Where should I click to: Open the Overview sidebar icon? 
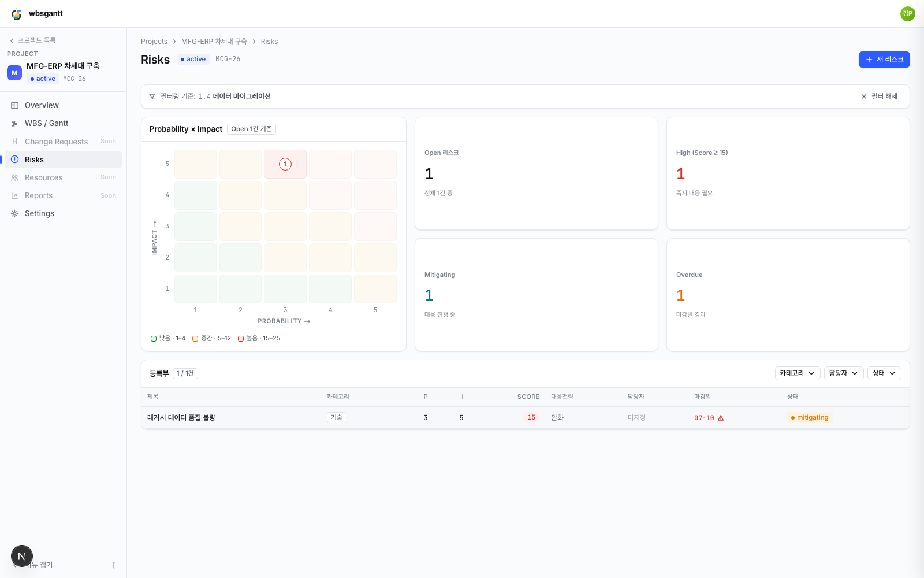[14, 105]
